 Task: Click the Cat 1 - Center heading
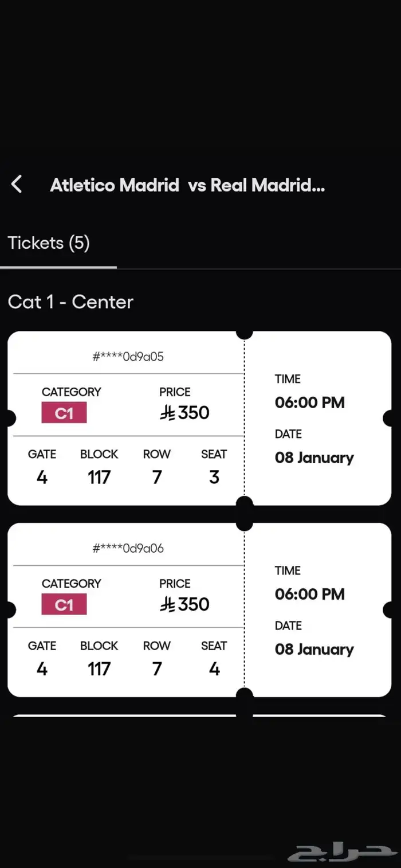70,302
